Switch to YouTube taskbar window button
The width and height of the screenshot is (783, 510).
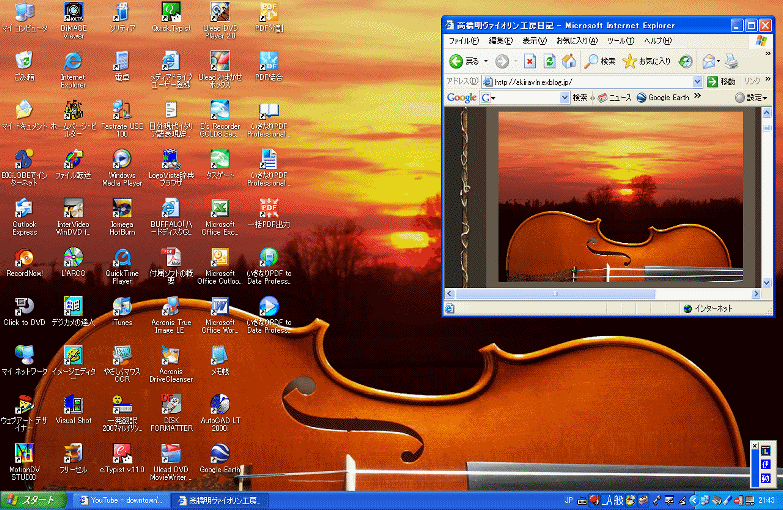pyautogui.click(x=121, y=500)
